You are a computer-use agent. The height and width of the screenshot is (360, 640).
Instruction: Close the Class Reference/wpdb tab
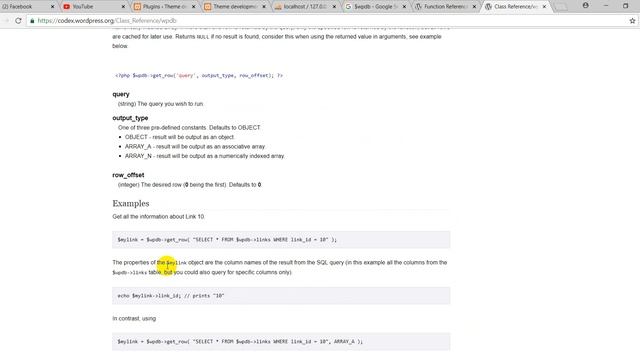(x=544, y=7)
